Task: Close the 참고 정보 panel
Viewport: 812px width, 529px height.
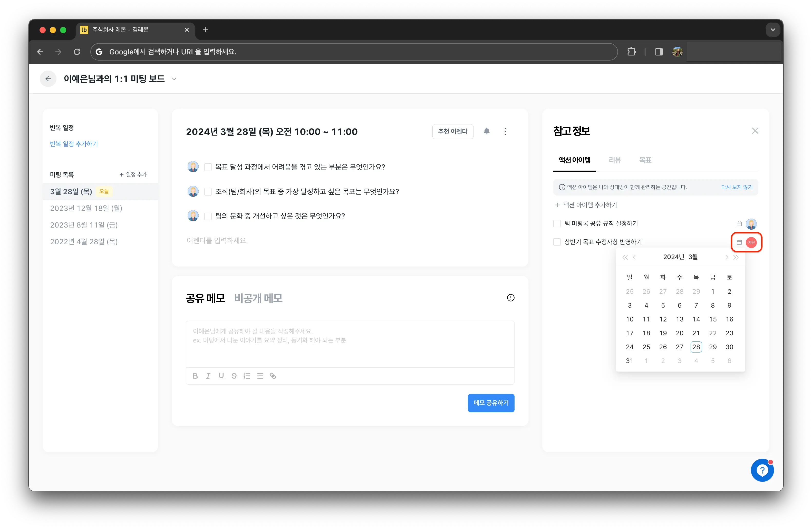Action: pyautogui.click(x=755, y=131)
